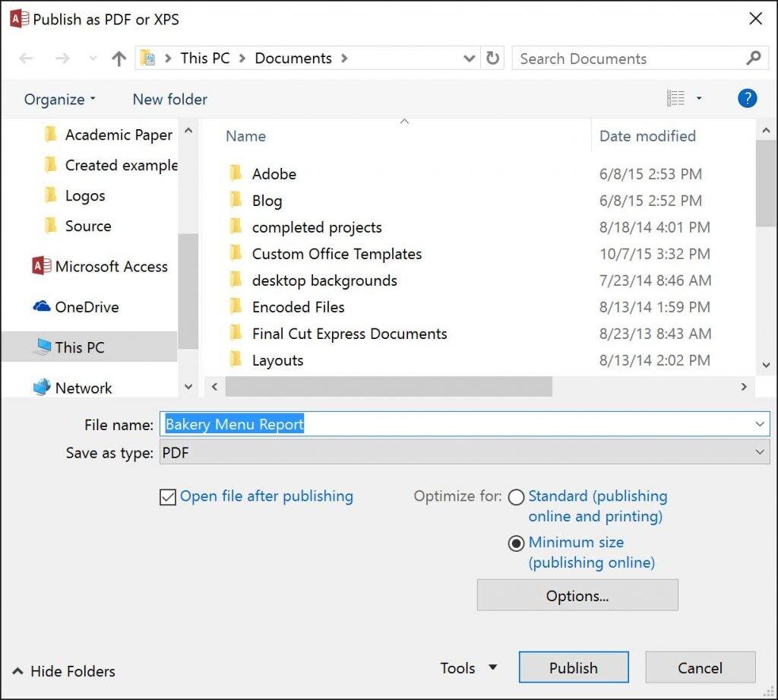
Task: Open the Save as type dropdown
Action: tap(760, 451)
